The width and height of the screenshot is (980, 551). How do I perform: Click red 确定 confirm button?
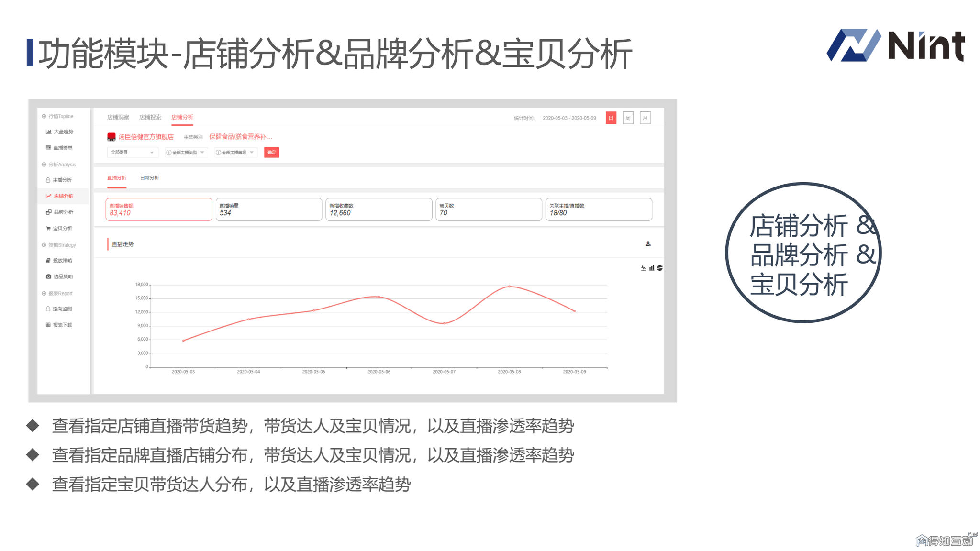click(x=272, y=153)
